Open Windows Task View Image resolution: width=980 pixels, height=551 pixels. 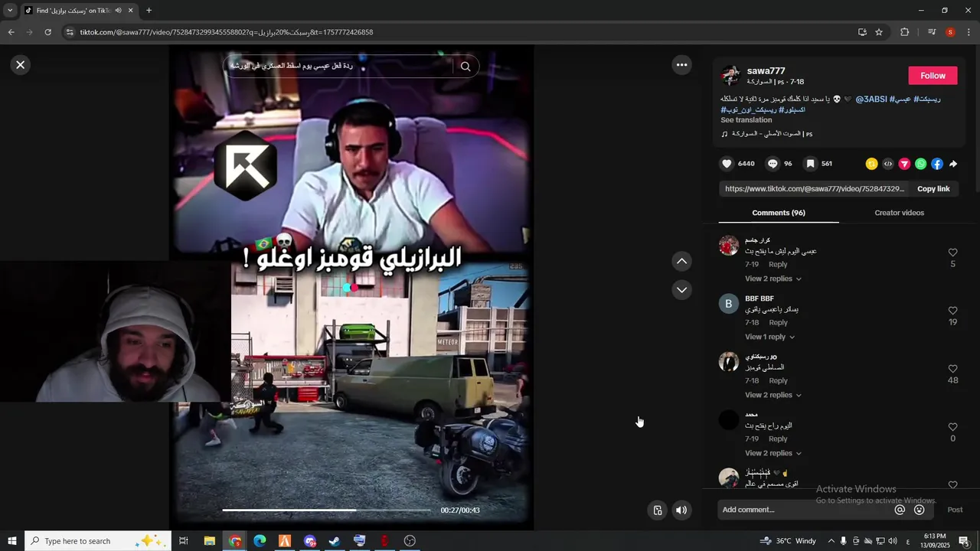tap(184, 541)
